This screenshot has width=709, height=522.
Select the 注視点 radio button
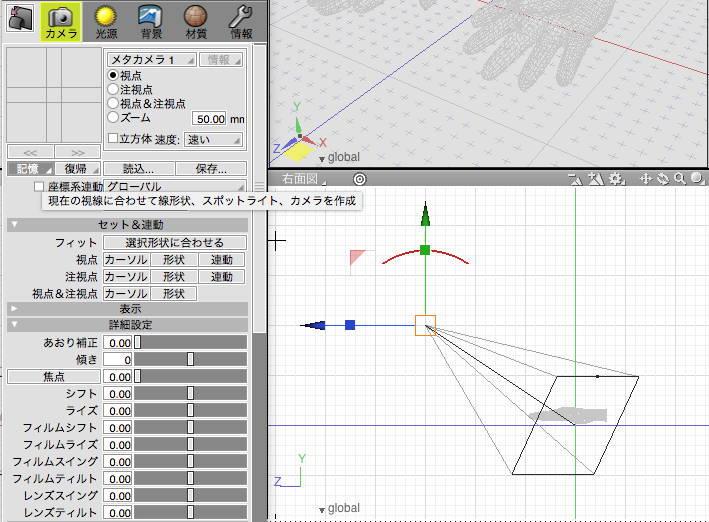(113, 89)
